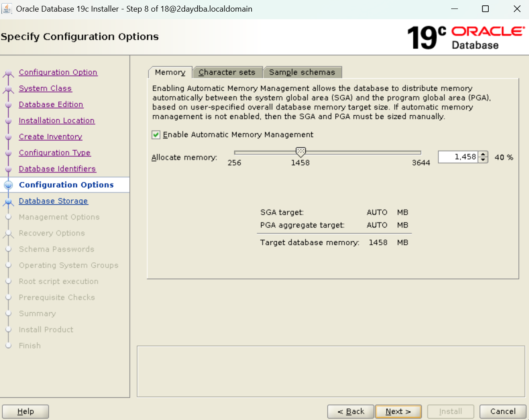Click the Cancel button

(503, 412)
